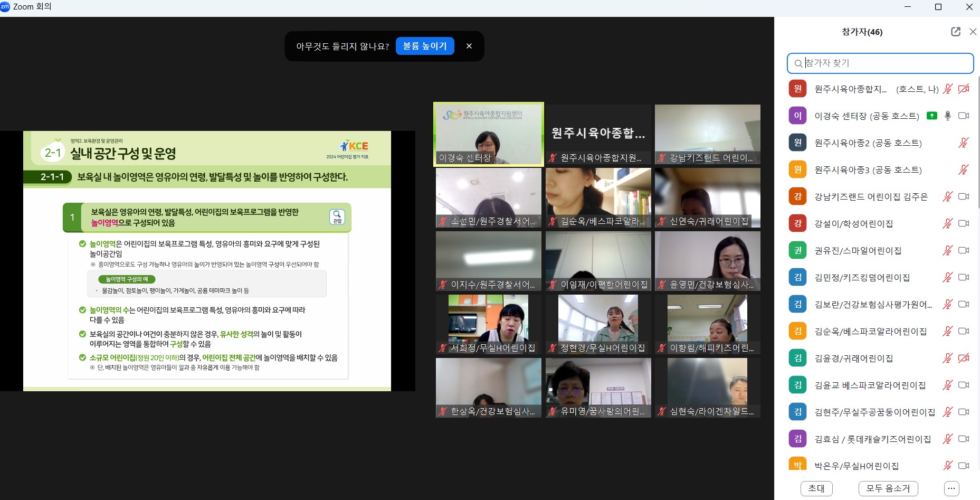980x500 pixels.
Task: Click the Zoom app icon in title bar
Action: tap(5, 6)
